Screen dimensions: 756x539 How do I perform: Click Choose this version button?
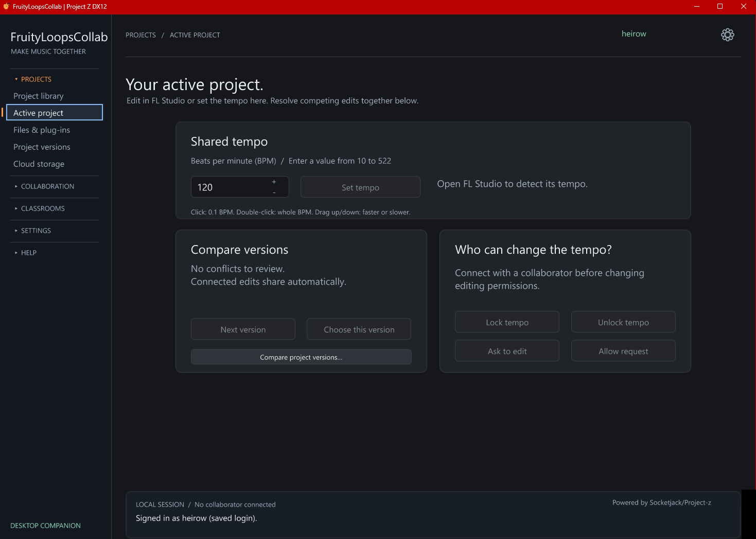click(359, 329)
